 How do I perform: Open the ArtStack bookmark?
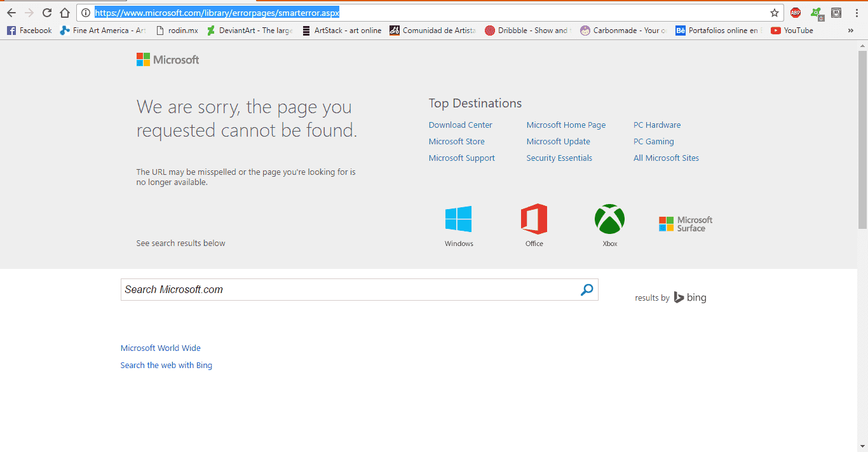342,30
